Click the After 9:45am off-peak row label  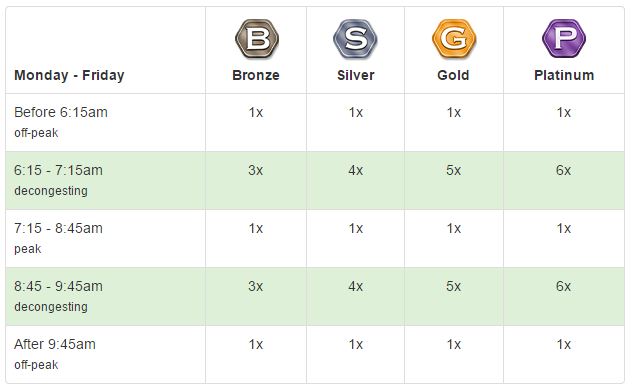[x=55, y=354]
